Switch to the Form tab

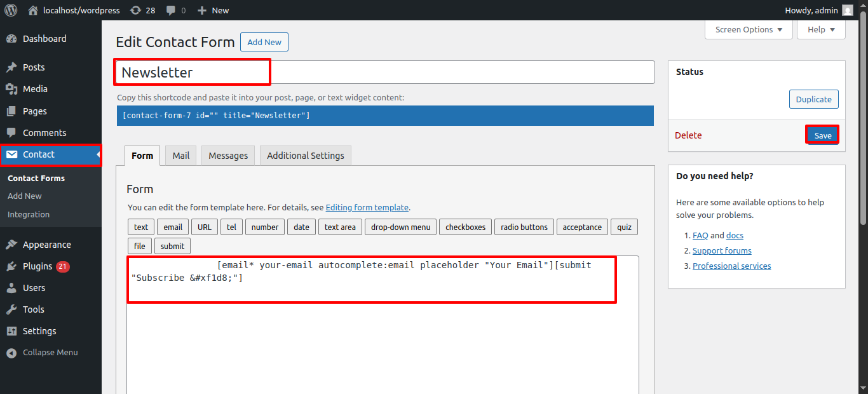click(142, 156)
